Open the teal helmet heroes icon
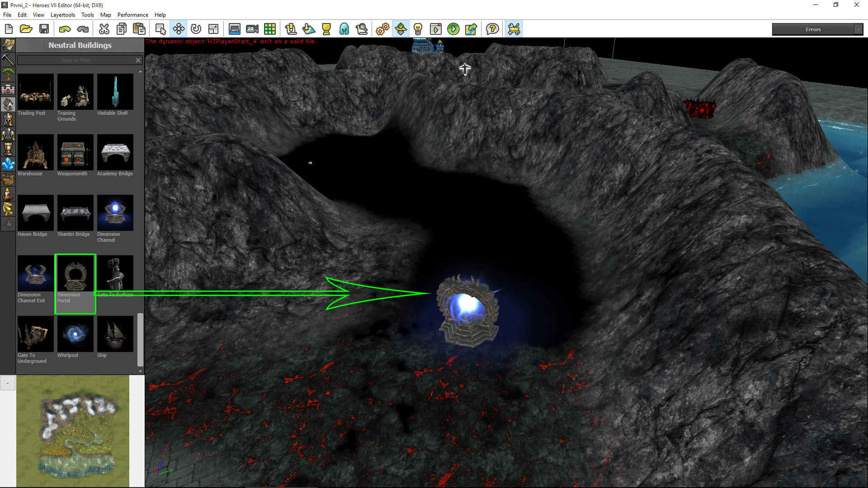 (x=344, y=29)
